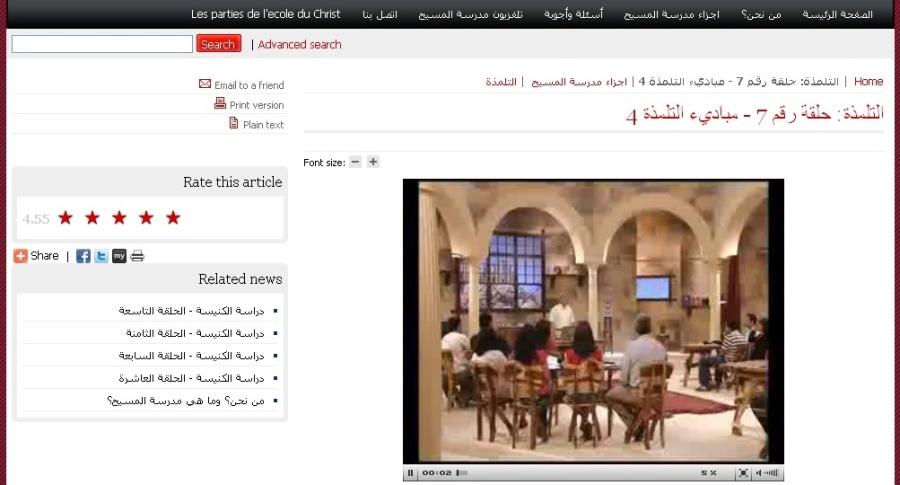Viewport: 900px width, 485px height.
Task: Click the red Search button
Action: click(219, 44)
